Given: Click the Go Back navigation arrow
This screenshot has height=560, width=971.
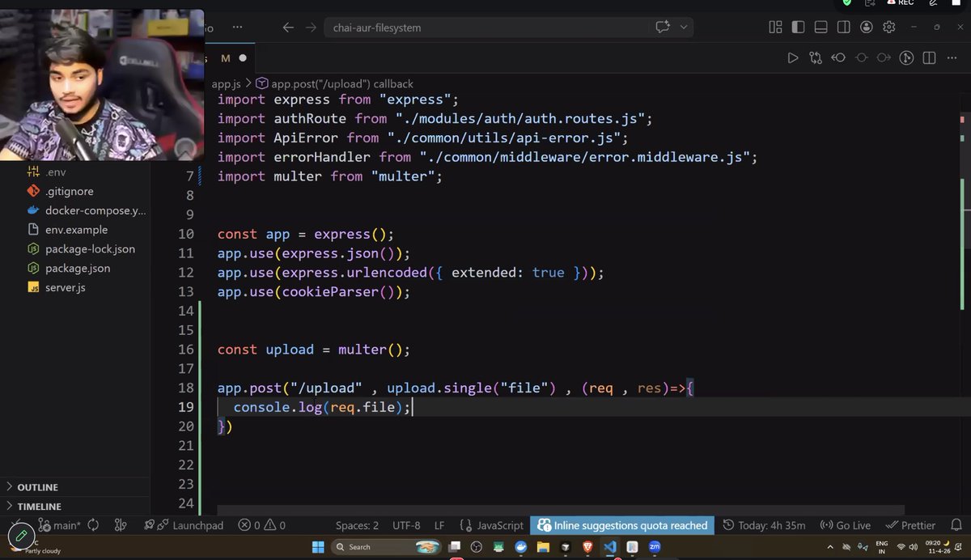Looking at the screenshot, I should [x=288, y=27].
